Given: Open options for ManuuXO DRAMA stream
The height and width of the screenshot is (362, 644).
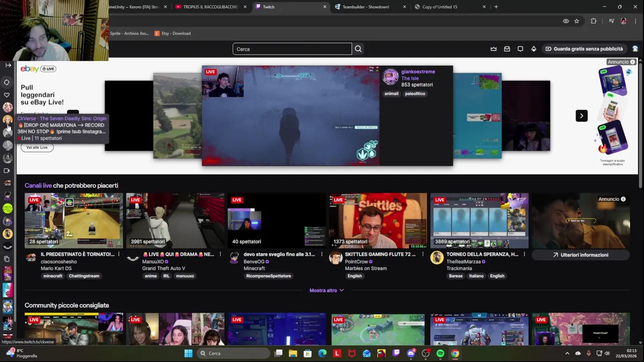Looking at the screenshot, I should 220,254.
